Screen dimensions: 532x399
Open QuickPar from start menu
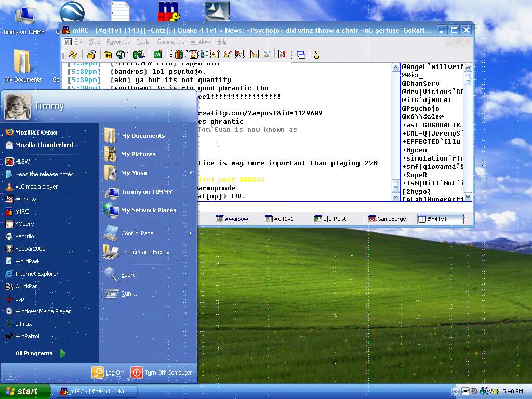click(x=21, y=286)
